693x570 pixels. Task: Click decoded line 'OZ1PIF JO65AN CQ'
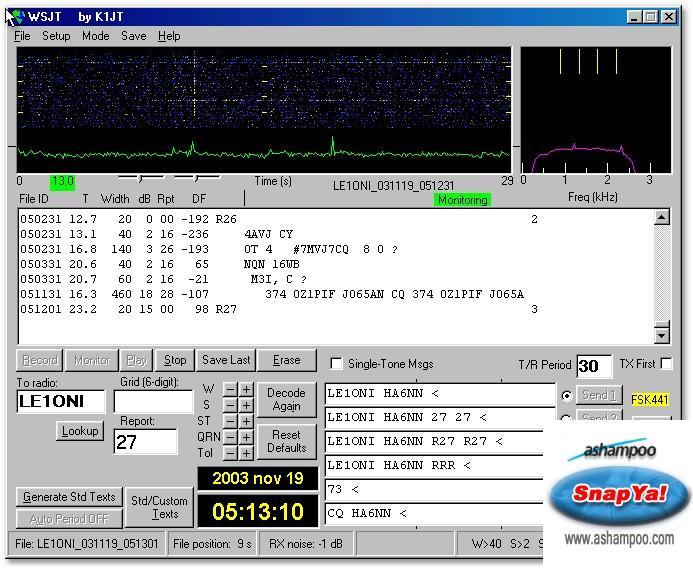(x=272, y=294)
